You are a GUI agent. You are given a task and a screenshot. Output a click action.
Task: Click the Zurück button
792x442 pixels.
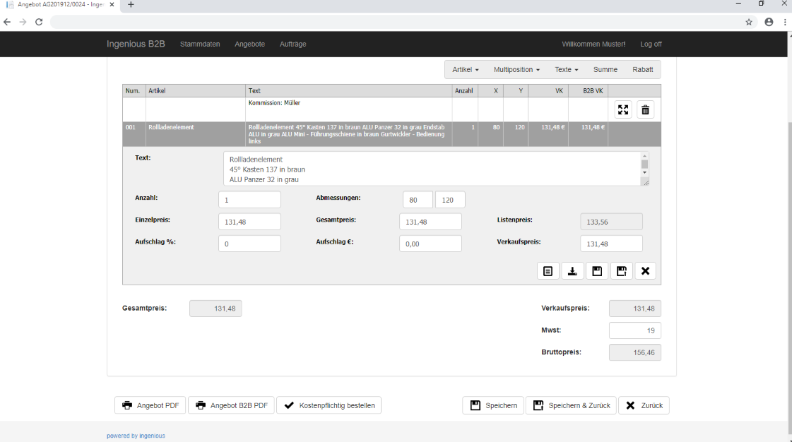(644, 405)
